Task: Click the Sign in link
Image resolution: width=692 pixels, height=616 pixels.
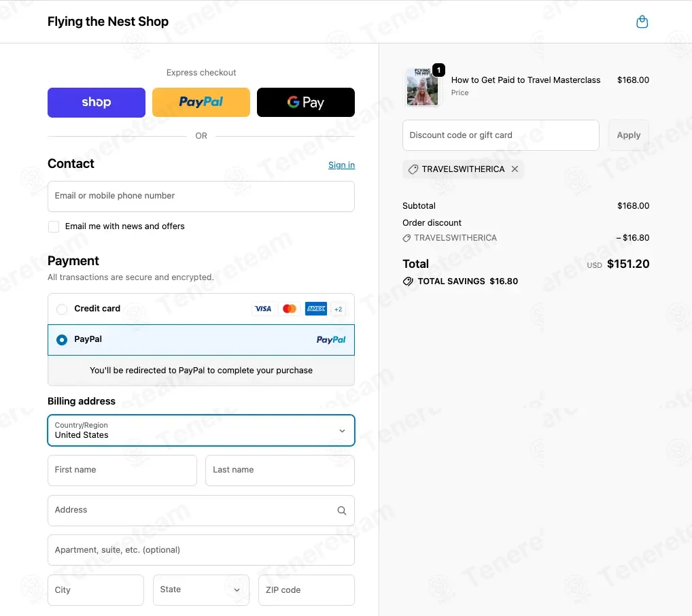Action: 342,165
